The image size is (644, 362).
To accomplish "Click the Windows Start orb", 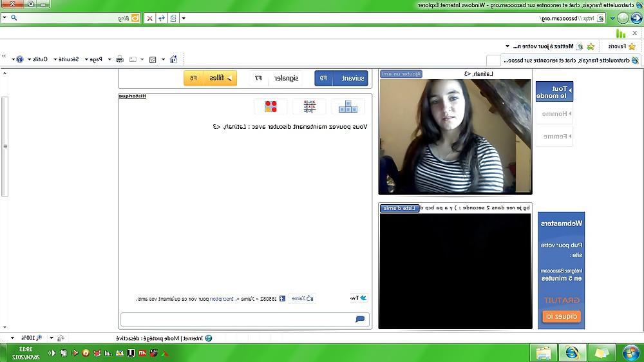I will pos(631,353).
